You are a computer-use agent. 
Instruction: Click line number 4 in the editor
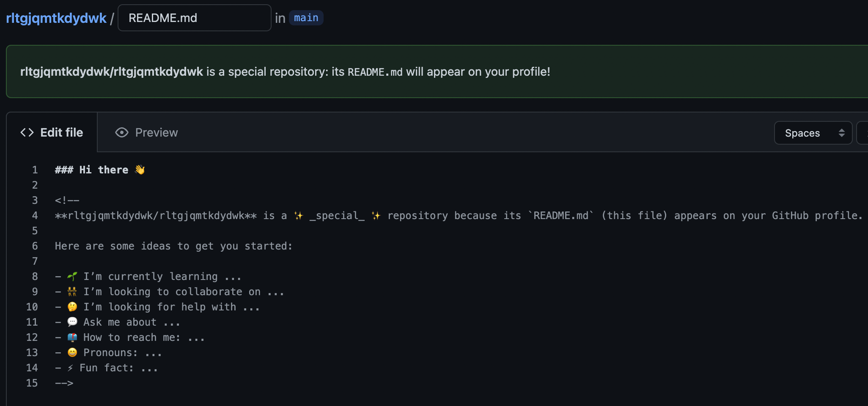[34, 215]
